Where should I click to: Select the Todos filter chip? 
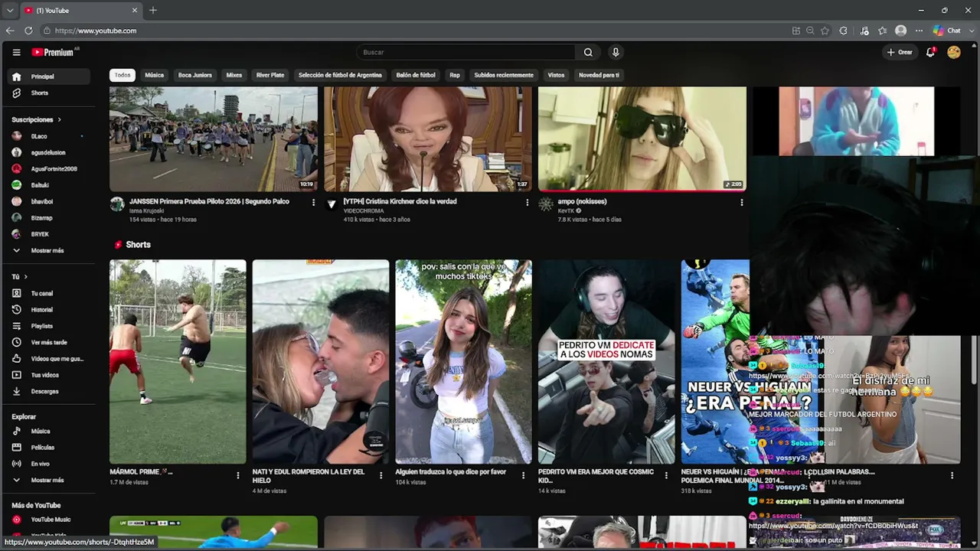(122, 75)
